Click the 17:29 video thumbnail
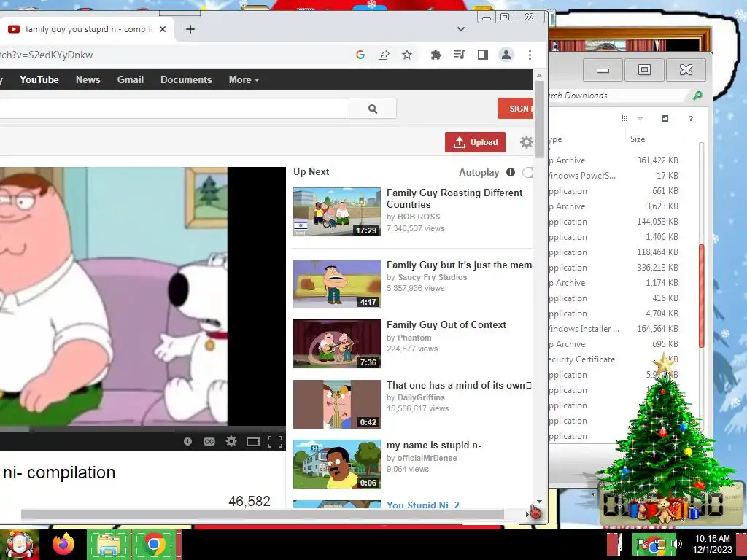The width and height of the screenshot is (747, 560). (x=337, y=212)
